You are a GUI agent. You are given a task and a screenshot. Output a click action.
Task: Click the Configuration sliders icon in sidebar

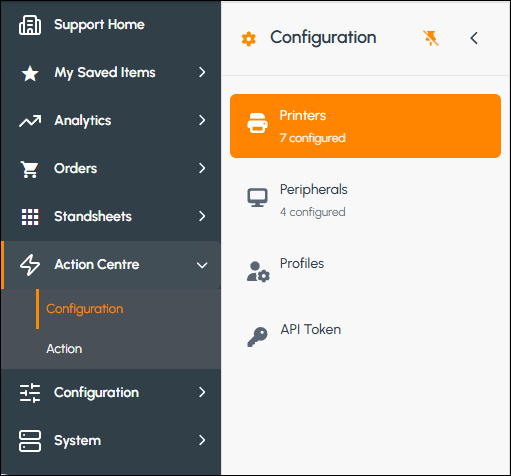30,393
